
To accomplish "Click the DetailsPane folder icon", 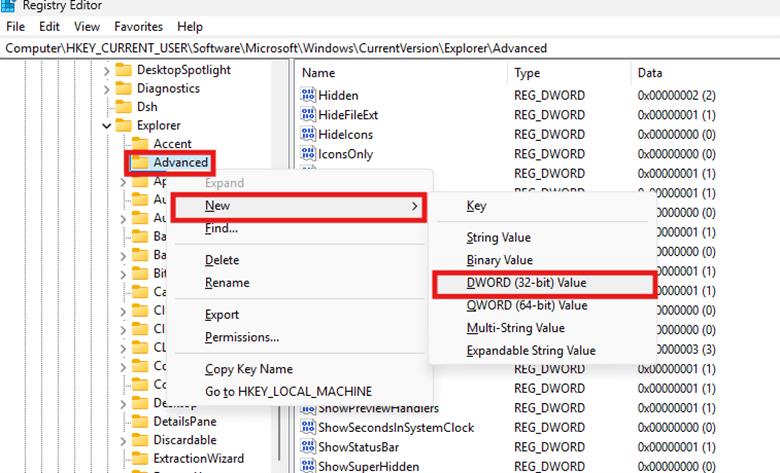I will tap(140, 421).
